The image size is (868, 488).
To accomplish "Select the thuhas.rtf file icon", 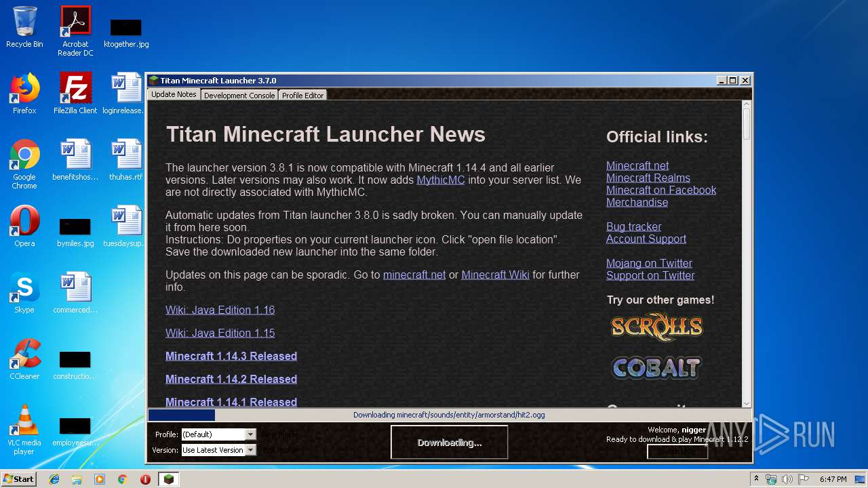I will coord(126,160).
